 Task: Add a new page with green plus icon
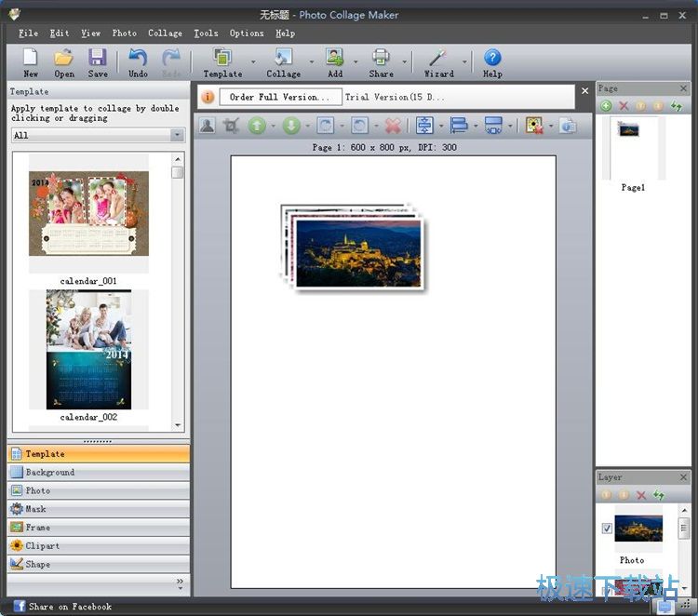pyautogui.click(x=606, y=106)
